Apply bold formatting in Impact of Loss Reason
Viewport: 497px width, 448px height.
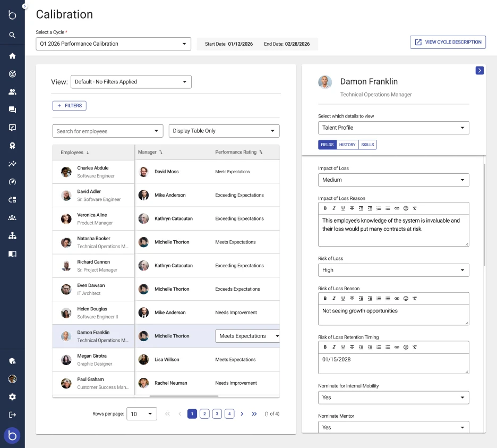pyautogui.click(x=325, y=208)
